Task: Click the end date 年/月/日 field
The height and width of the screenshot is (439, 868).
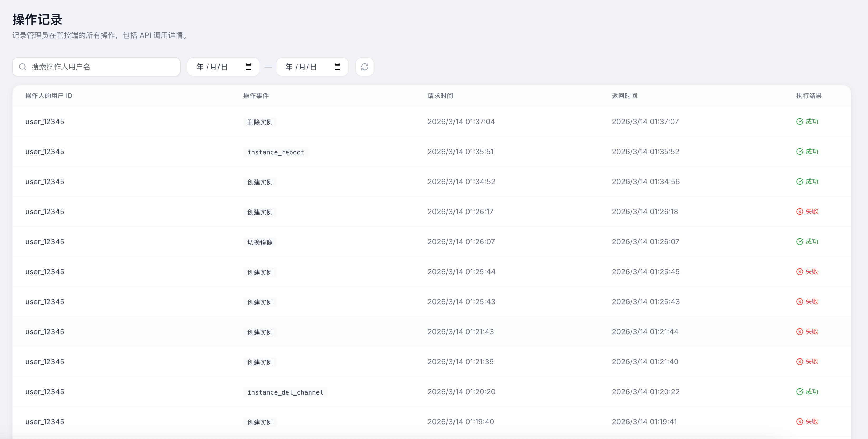Action: point(301,67)
